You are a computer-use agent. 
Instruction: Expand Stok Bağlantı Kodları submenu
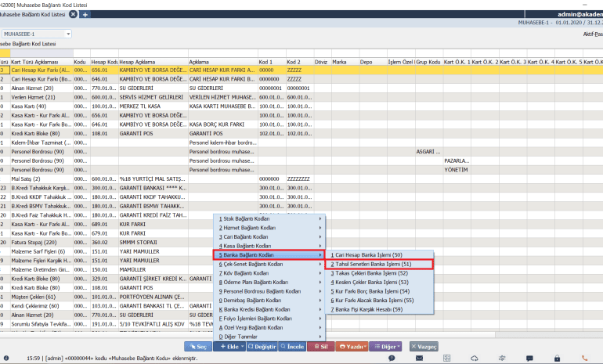(269, 218)
